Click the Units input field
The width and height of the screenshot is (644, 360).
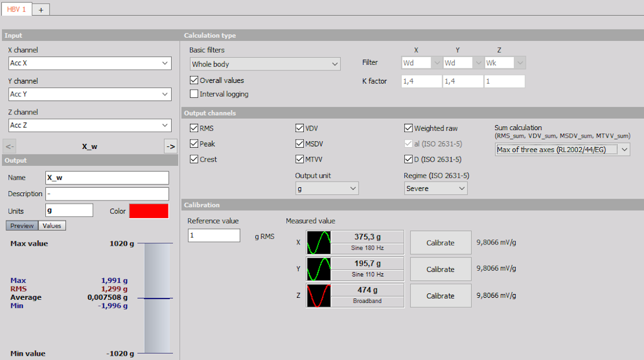[x=69, y=210]
